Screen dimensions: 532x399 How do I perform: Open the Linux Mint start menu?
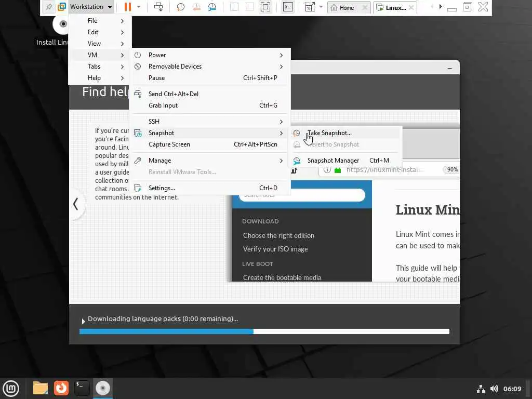[11, 389]
